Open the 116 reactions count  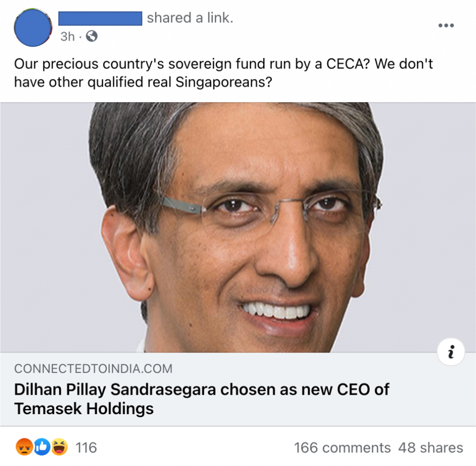coord(86,448)
